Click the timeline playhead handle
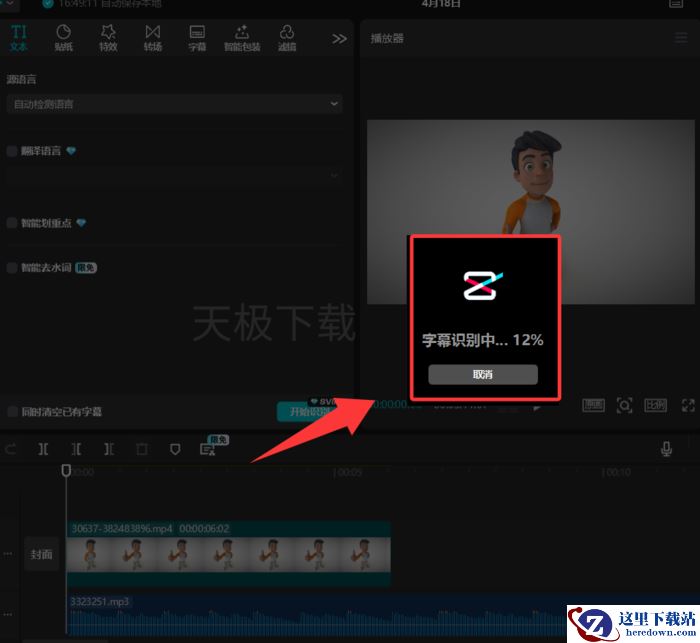700x643 pixels. pos(66,470)
